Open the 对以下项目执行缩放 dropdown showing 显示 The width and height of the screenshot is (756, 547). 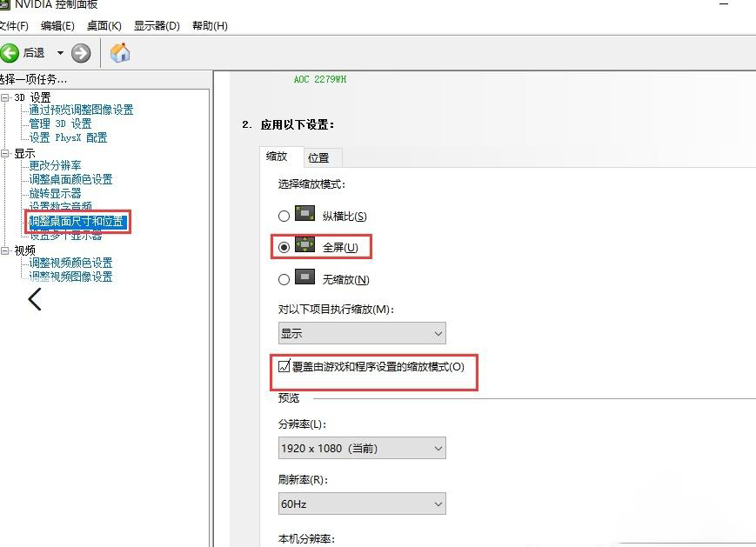pos(362,333)
